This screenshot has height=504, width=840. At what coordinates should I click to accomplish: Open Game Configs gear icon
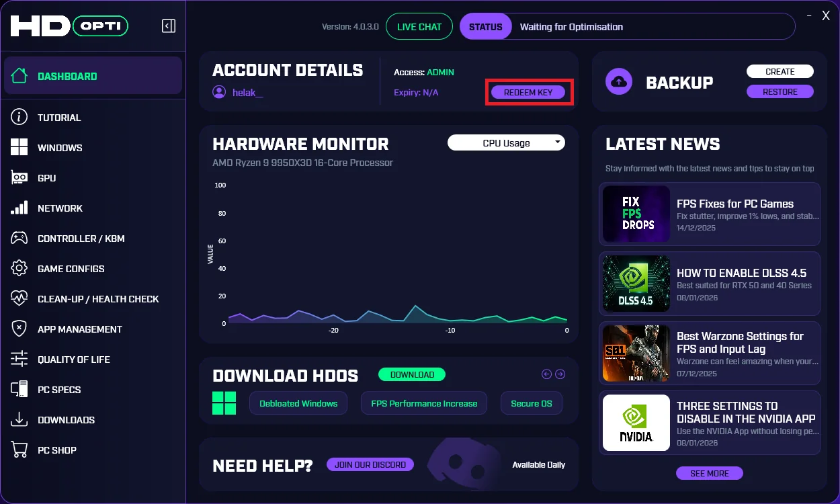click(19, 268)
